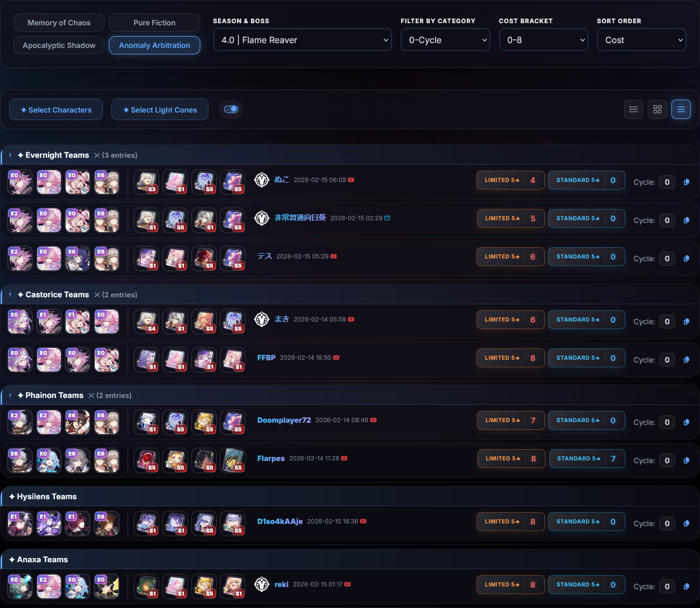Open video icon next to D1so4kAAje date
The height and width of the screenshot is (608, 700).
[363, 521]
